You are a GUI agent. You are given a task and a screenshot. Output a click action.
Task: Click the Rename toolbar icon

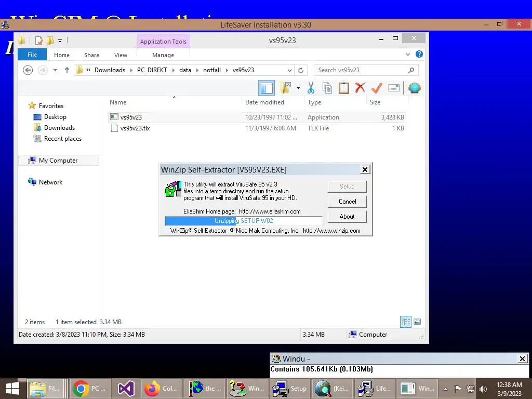click(394, 88)
